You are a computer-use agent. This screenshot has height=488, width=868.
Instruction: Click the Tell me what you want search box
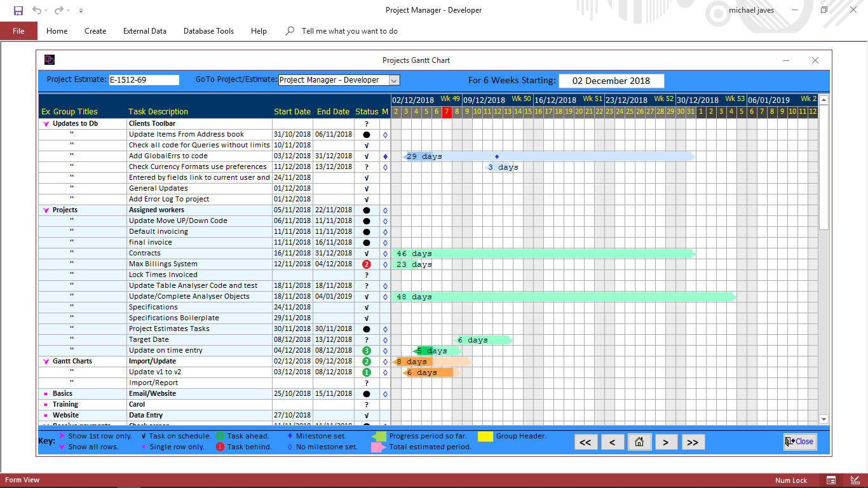349,31
